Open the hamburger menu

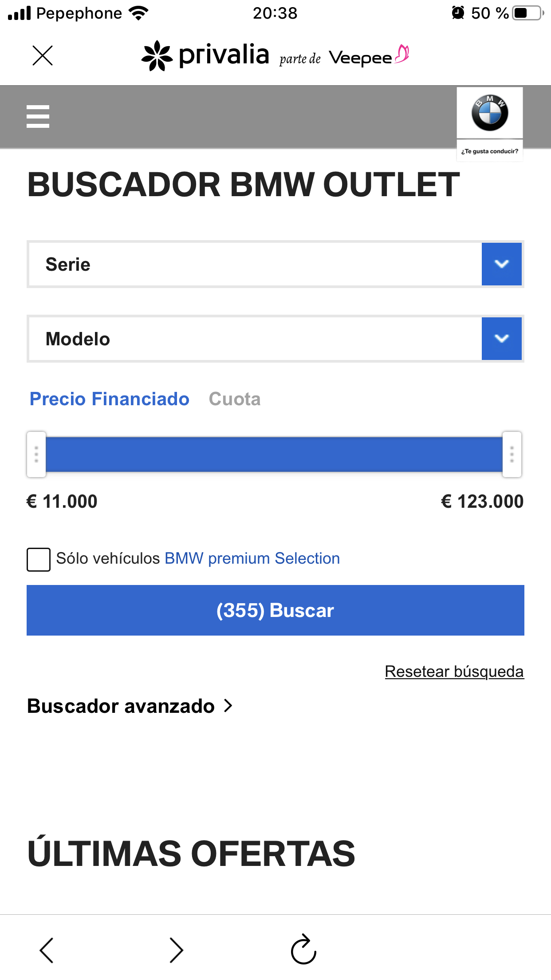38,116
